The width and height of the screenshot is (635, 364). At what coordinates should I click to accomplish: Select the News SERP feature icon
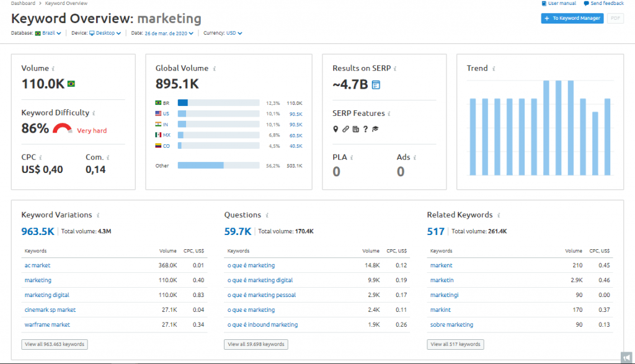(x=356, y=129)
